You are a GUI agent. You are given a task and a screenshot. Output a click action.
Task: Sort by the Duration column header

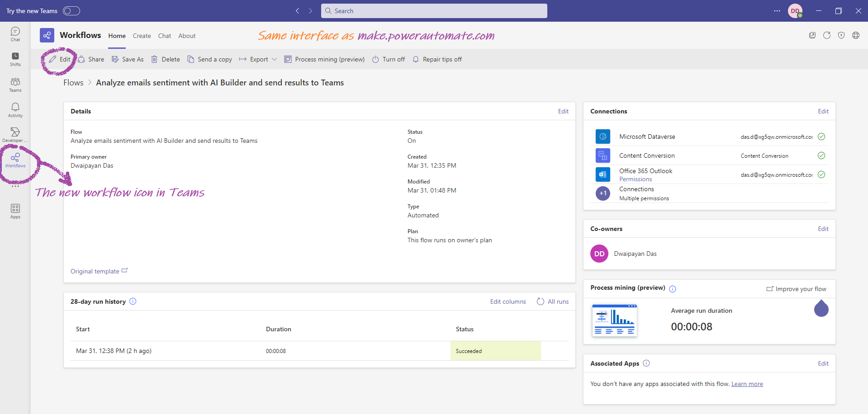(279, 329)
